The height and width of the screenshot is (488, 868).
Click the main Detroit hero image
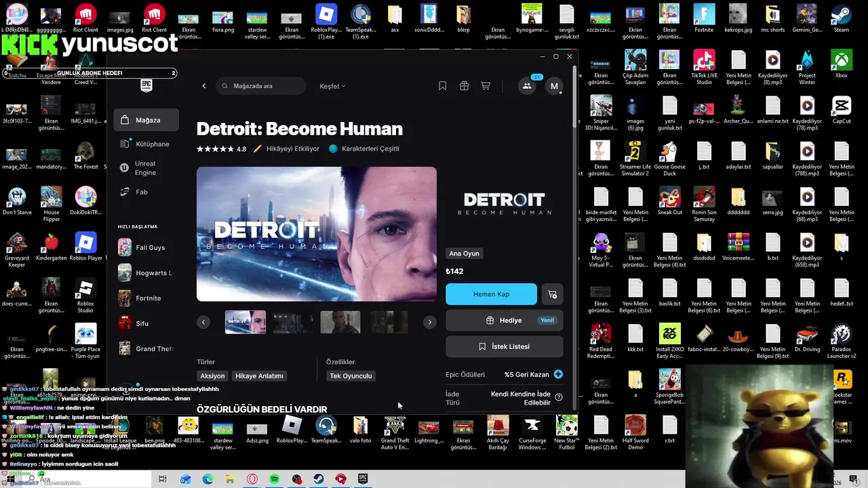(x=317, y=234)
